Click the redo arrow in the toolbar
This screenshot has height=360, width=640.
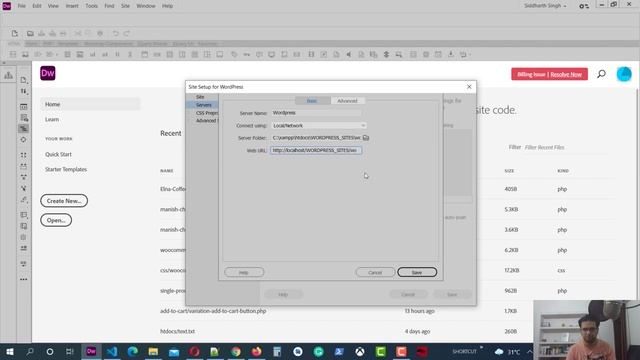[x=127, y=33]
